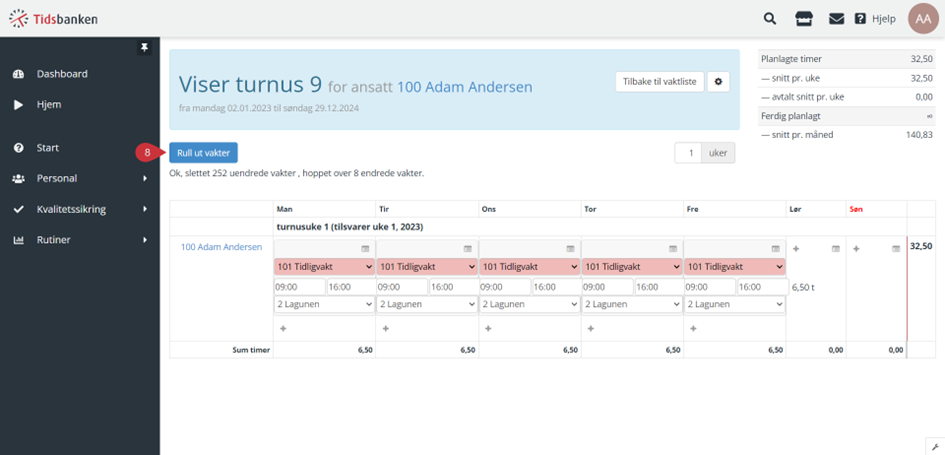This screenshot has height=455, width=945.
Task: Open the search magnifier icon
Action: click(x=770, y=19)
